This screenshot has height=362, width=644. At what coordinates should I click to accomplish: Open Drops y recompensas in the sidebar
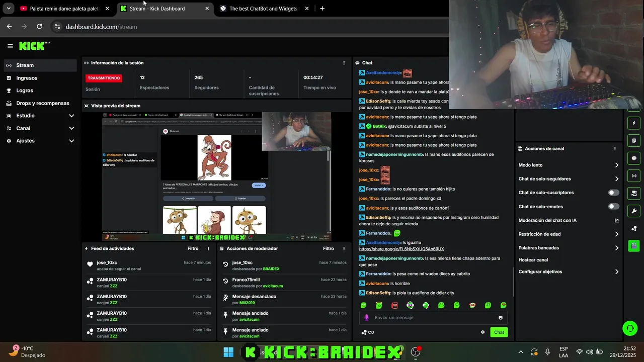(40, 103)
